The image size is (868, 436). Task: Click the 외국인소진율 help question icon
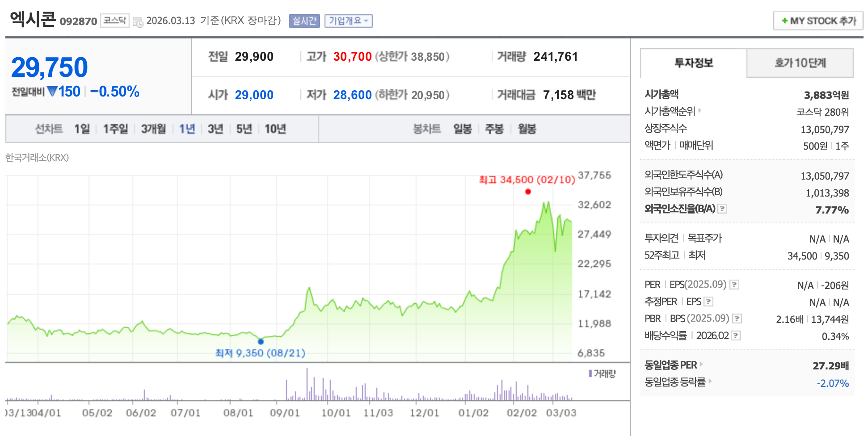(x=722, y=209)
